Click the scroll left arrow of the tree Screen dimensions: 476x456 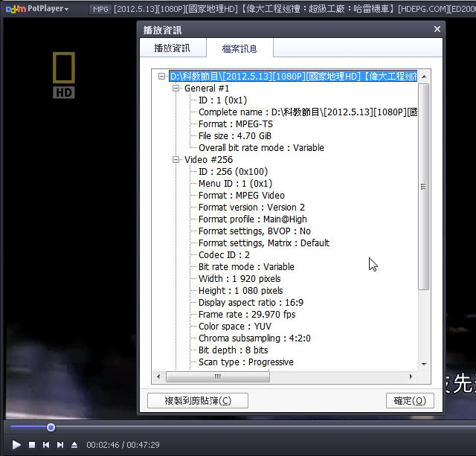pos(158,376)
